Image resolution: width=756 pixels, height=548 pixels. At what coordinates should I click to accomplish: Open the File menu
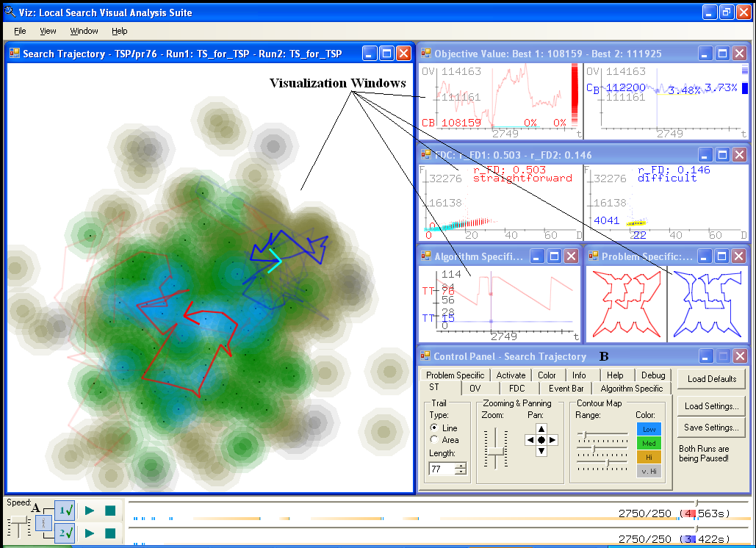pyautogui.click(x=21, y=31)
